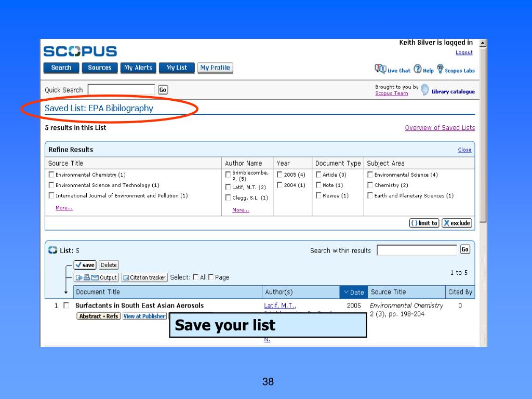Click Go beside Quick Search
Screen dimensions: 532x399
point(163,90)
